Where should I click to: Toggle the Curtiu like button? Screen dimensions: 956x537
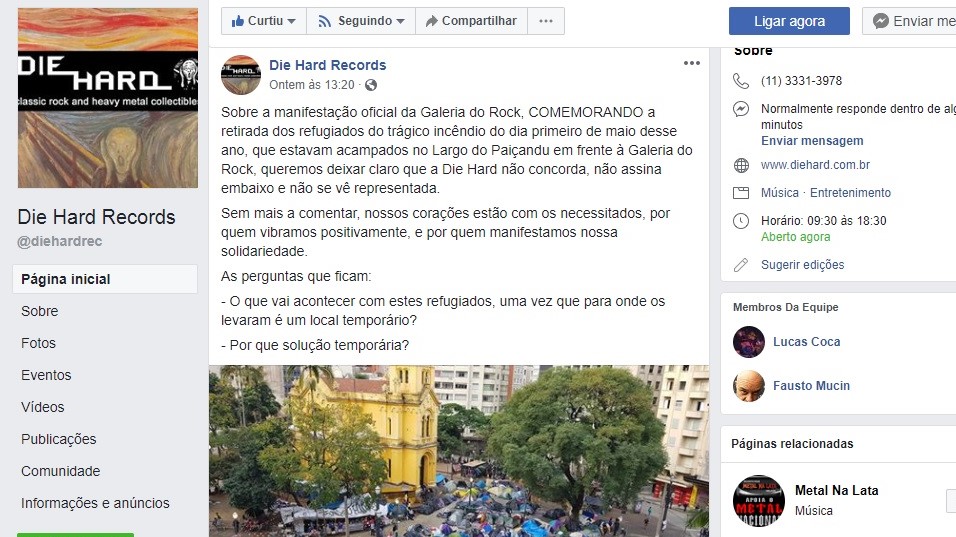pos(263,21)
